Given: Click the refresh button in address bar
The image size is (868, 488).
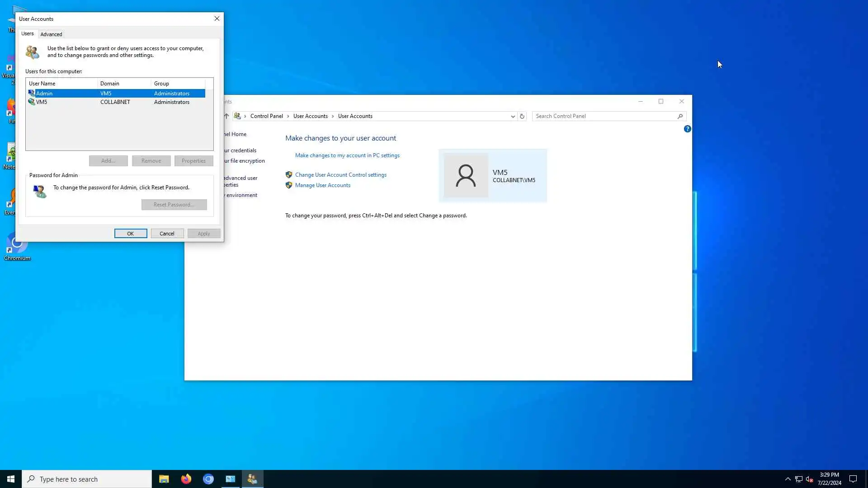Looking at the screenshot, I should click(522, 116).
